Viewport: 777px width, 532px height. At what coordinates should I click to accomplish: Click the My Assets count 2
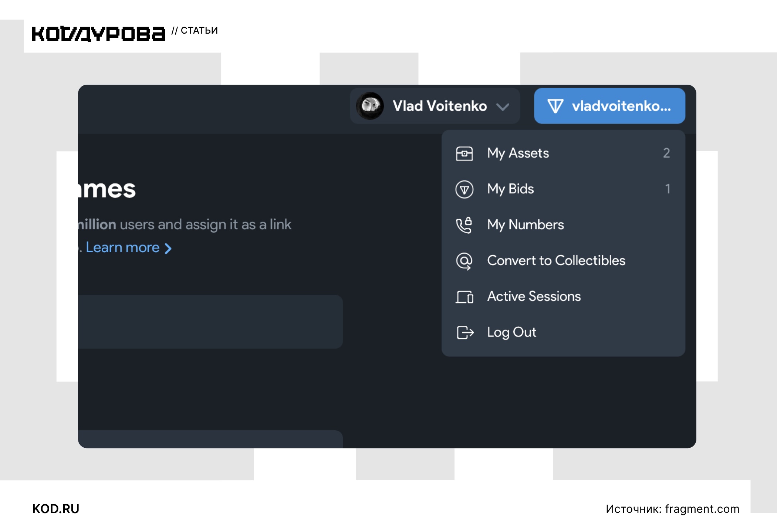click(666, 153)
